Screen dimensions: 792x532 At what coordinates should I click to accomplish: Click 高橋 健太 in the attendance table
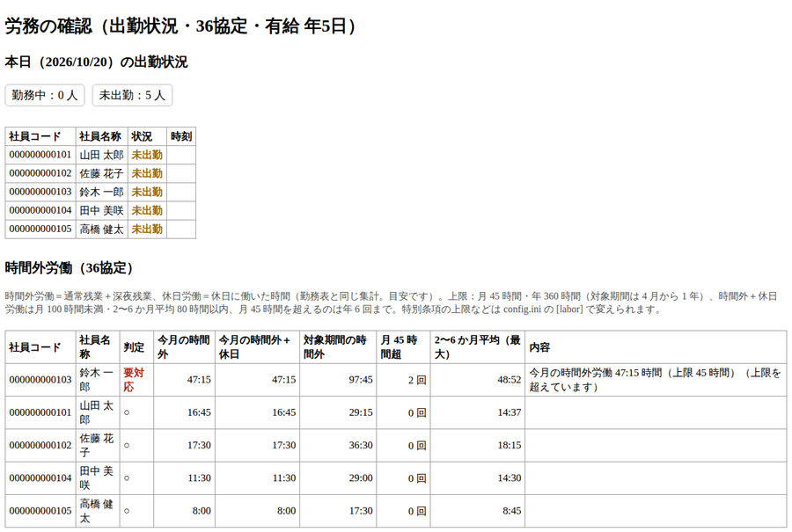pyautogui.click(x=101, y=230)
